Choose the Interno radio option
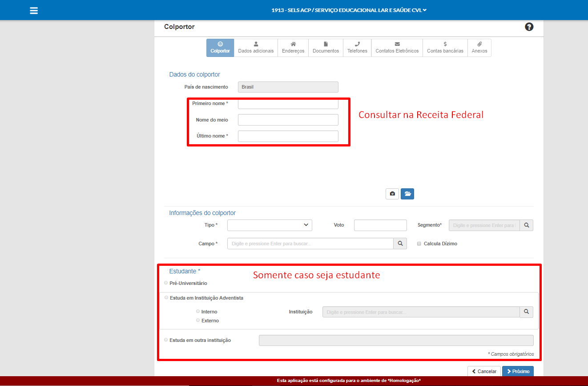 pyautogui.click(x=198, y=311)
